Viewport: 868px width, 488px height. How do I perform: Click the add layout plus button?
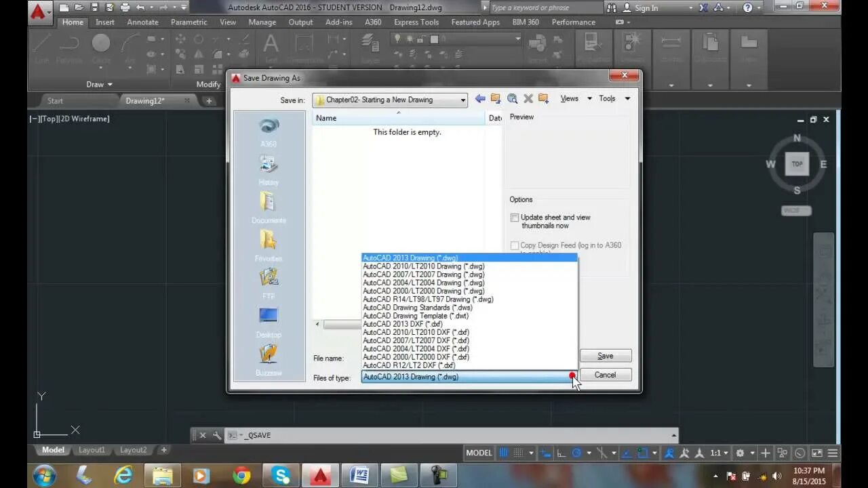point(163,450)
